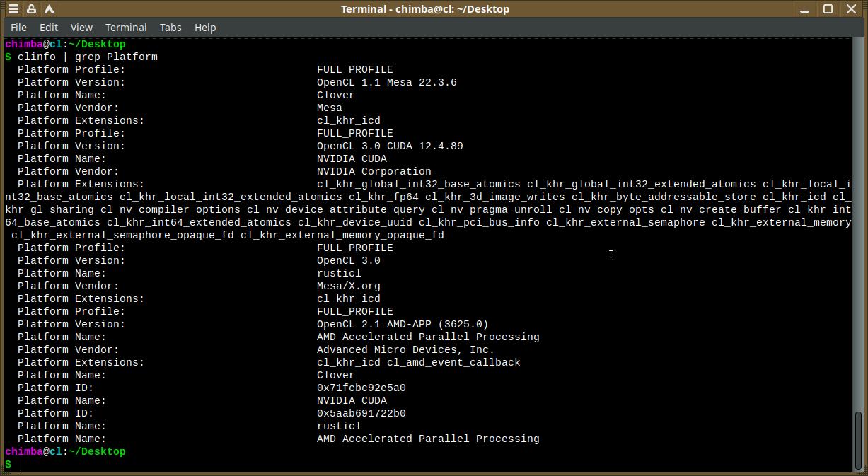Viewport: 868px width, 476px height.
Task: Click 'cl_khr_global_int32_extended_atomics' extension text
Action: pos(642,184)
